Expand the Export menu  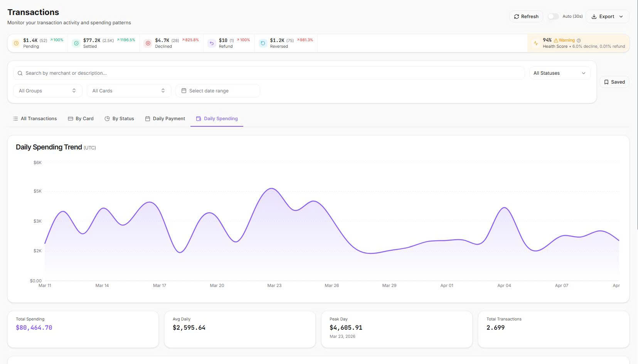607,17
